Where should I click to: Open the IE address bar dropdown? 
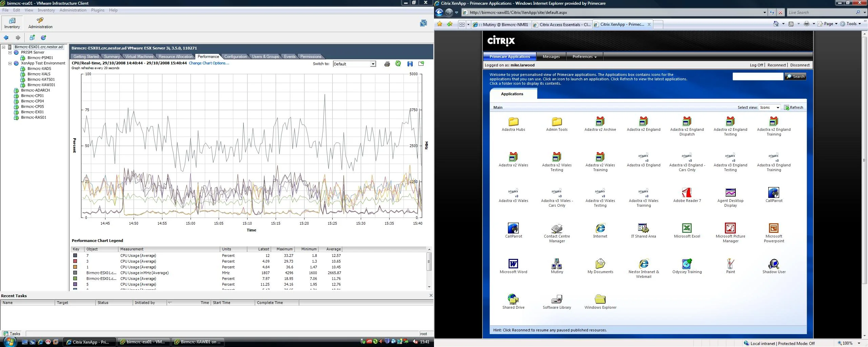pyautogui.click(x=765, y=13)
